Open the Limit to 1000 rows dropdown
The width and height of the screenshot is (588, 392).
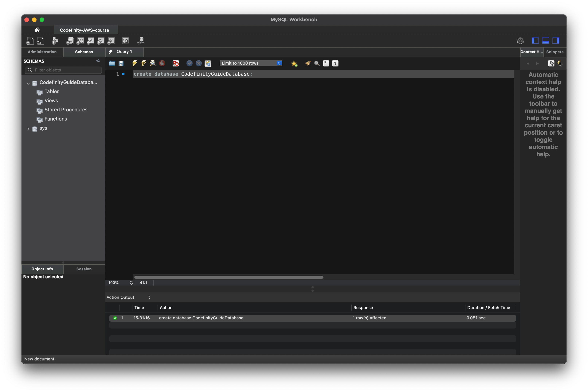coord(251,63)
